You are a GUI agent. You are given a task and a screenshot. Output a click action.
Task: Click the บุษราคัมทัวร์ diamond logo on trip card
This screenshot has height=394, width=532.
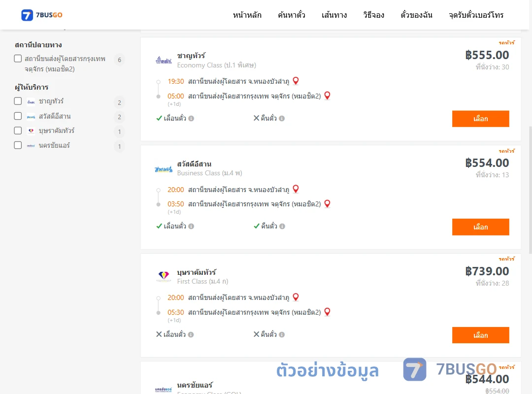pos(164,276)
